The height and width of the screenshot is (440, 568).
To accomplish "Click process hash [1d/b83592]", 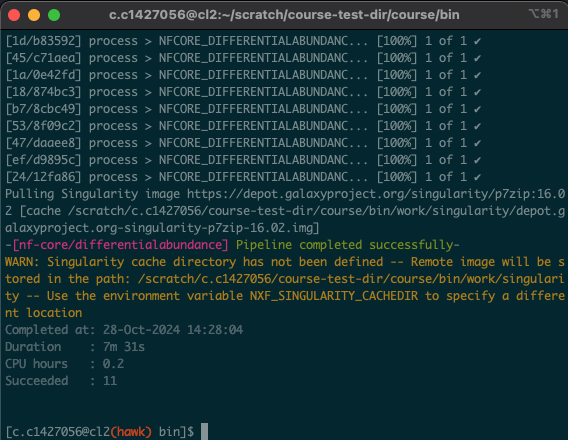I will (x=43, y=41).
